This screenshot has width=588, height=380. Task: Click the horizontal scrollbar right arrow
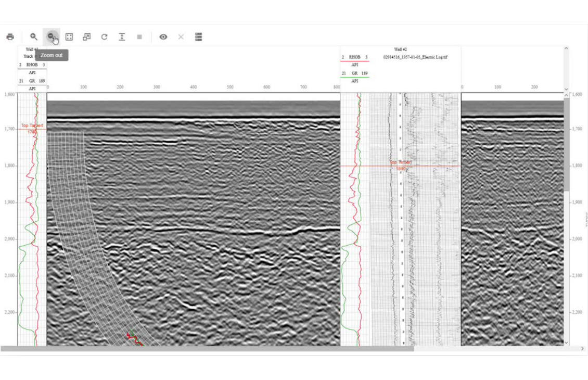[x=582, y=349]
